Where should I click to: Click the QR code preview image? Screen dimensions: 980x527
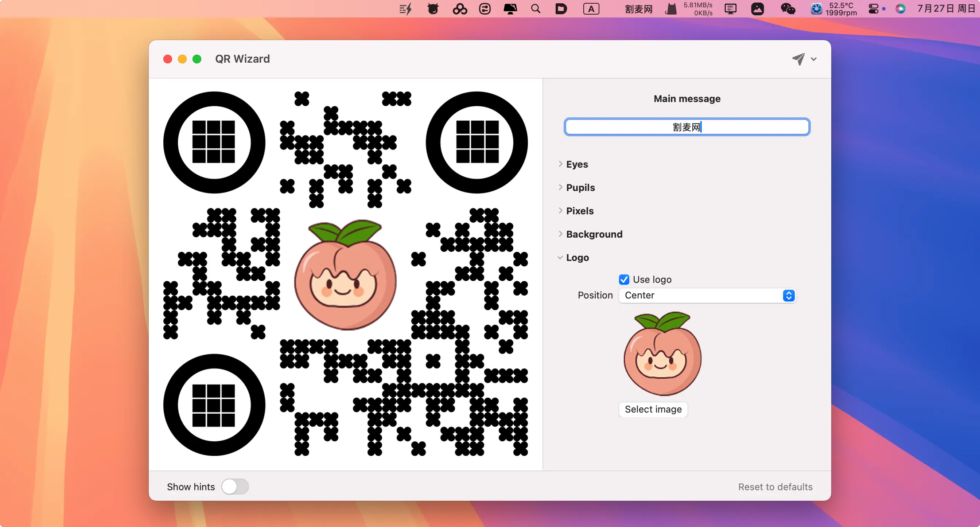click(345, 274)
